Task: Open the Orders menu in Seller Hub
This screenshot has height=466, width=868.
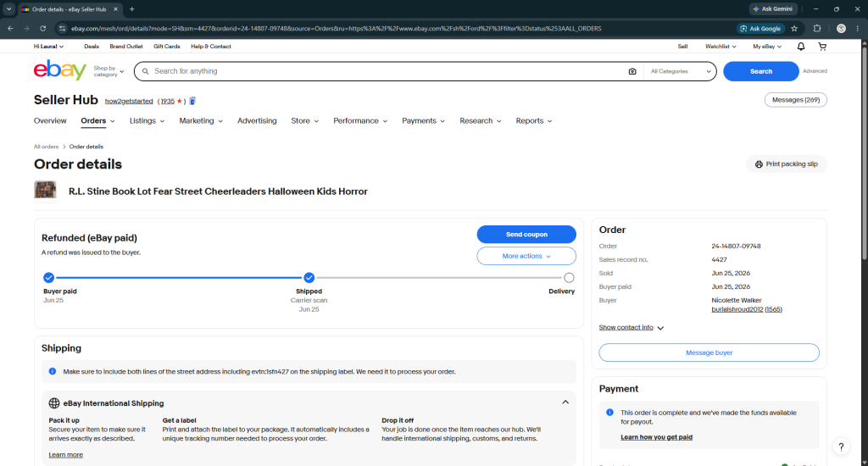Action: [x=97, y=120]
